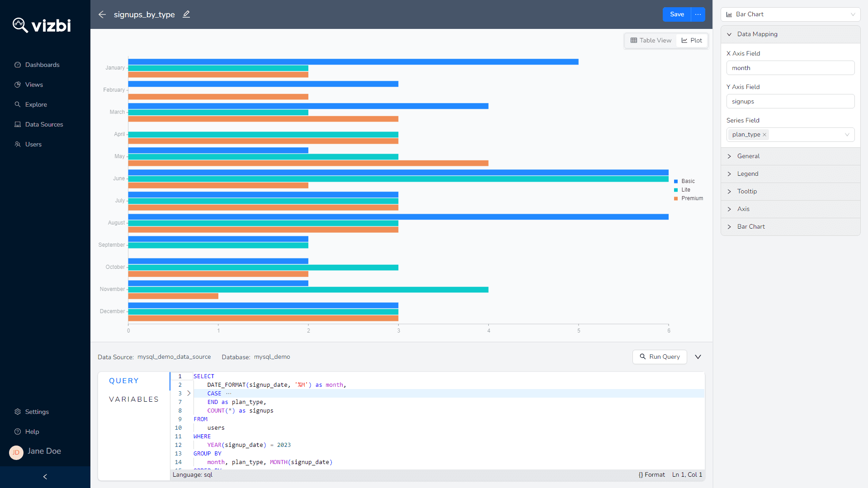Save the view
Image resolution: width=868 pixels, height=488 pixels.
(677, 14)
